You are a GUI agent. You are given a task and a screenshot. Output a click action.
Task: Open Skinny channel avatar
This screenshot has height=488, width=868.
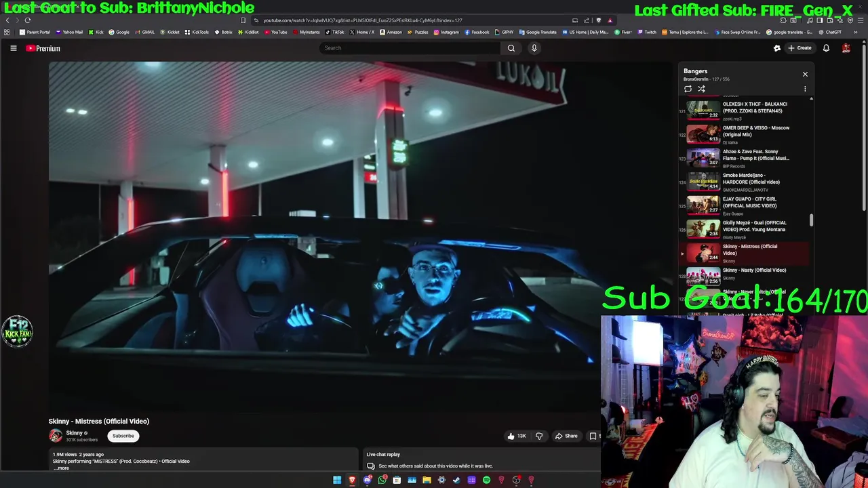point(56,436)
